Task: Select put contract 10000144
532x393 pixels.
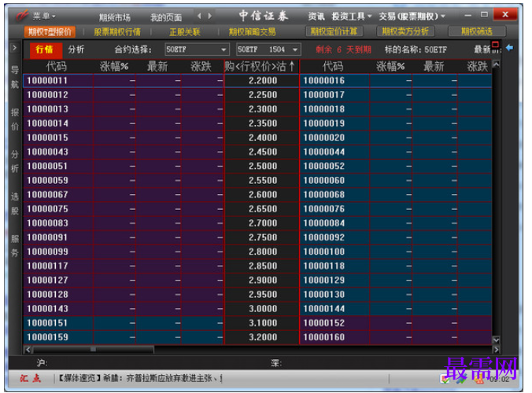Action: [x=324, y=309]
